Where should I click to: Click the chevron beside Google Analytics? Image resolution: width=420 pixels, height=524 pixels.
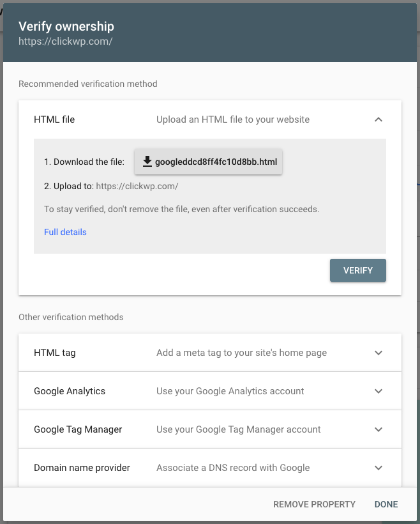[x=378, y=390]
